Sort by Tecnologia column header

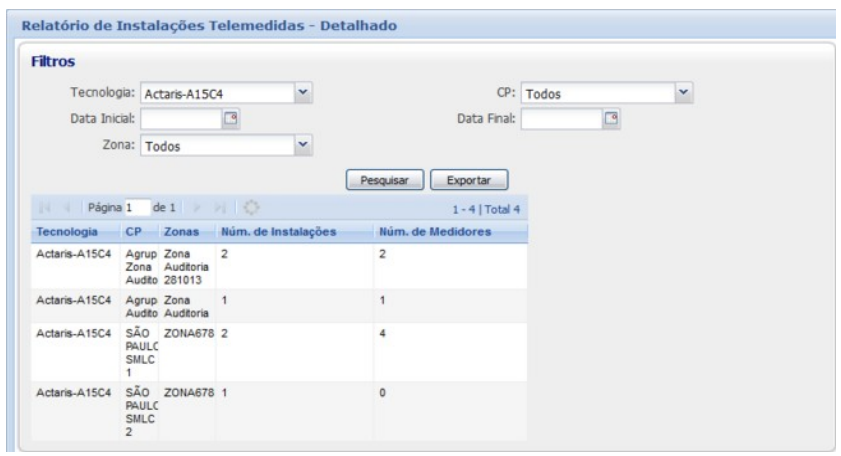point(68,232)
